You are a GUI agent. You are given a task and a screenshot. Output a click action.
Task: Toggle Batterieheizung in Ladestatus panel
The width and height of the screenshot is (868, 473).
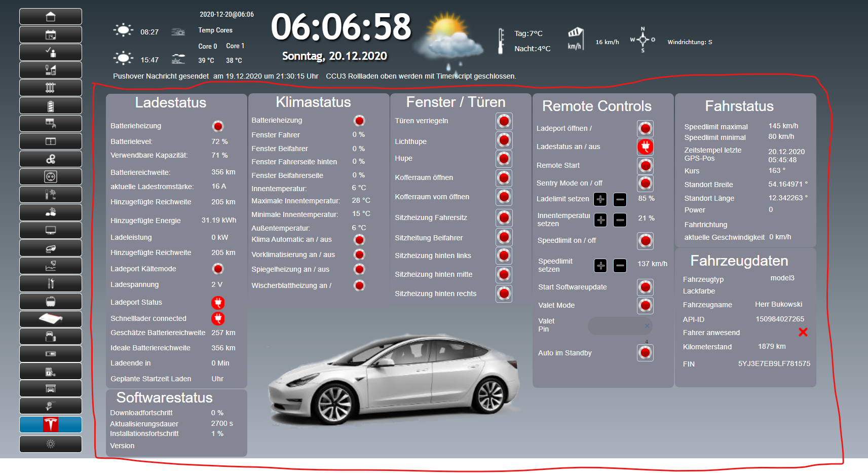[218, 126]
